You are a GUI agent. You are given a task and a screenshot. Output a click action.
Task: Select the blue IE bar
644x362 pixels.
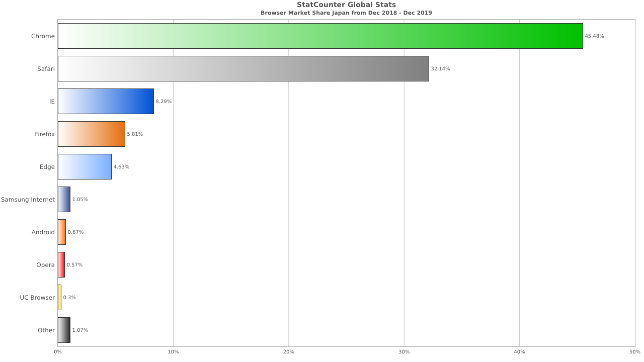pos(106,101)
